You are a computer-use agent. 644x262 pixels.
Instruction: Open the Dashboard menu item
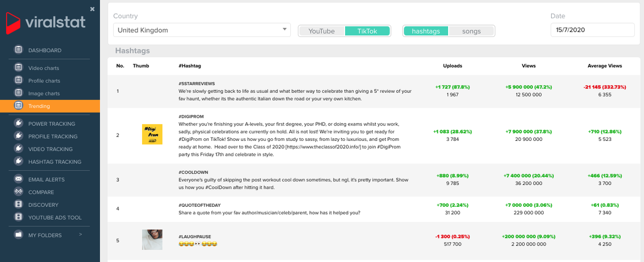[45, 50]
